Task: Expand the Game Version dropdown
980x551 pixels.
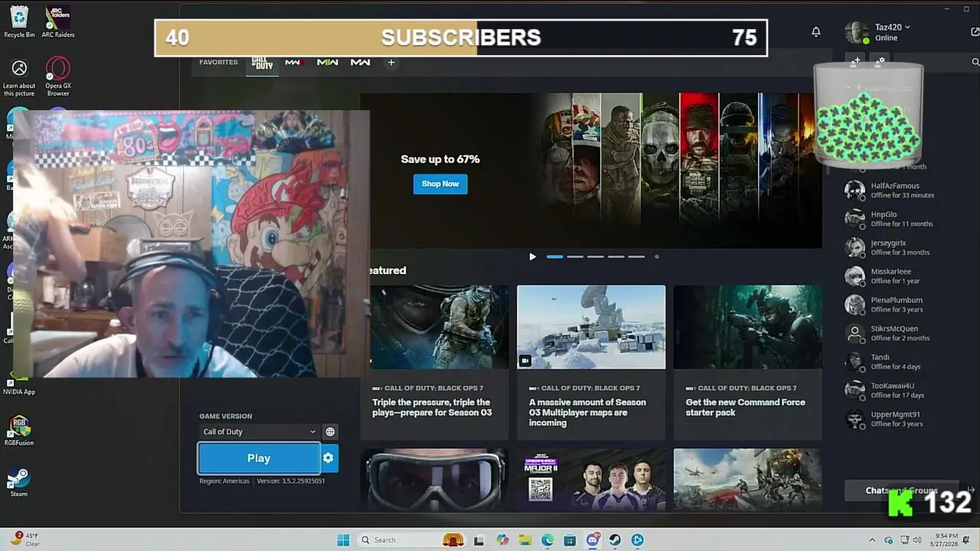Action: 259,432
